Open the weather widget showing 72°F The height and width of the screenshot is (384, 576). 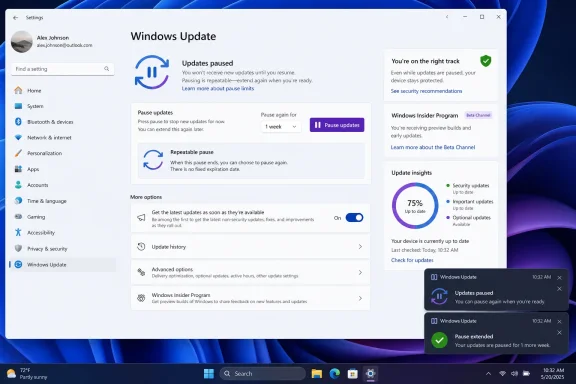pyautogui.click(x=27, y=374)
